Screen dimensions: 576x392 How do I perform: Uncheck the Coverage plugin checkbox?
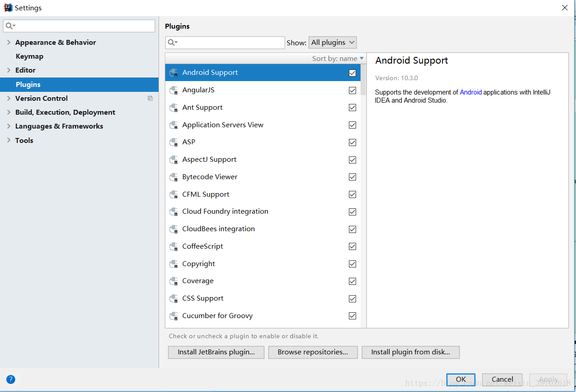pos(352,281)
